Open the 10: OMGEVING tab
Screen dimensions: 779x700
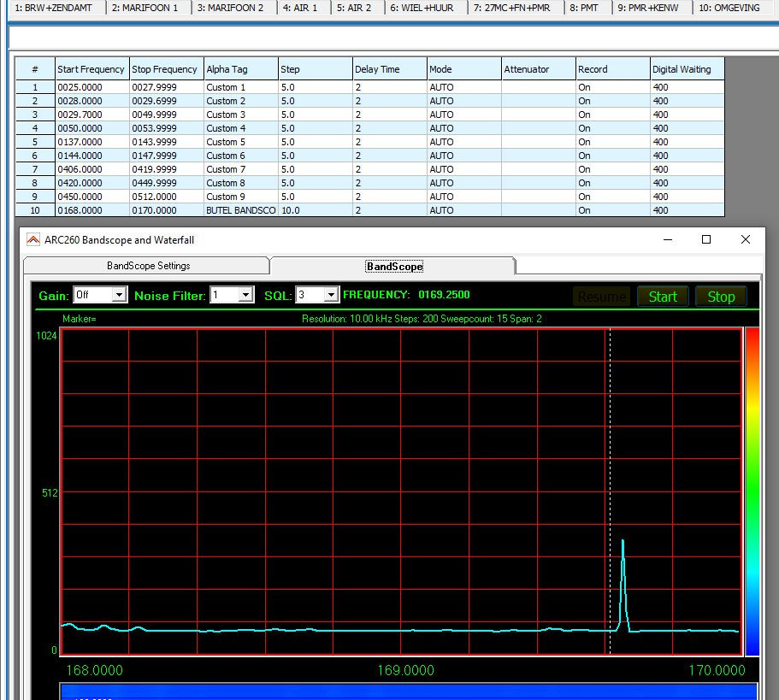click(x=729, y=8)
